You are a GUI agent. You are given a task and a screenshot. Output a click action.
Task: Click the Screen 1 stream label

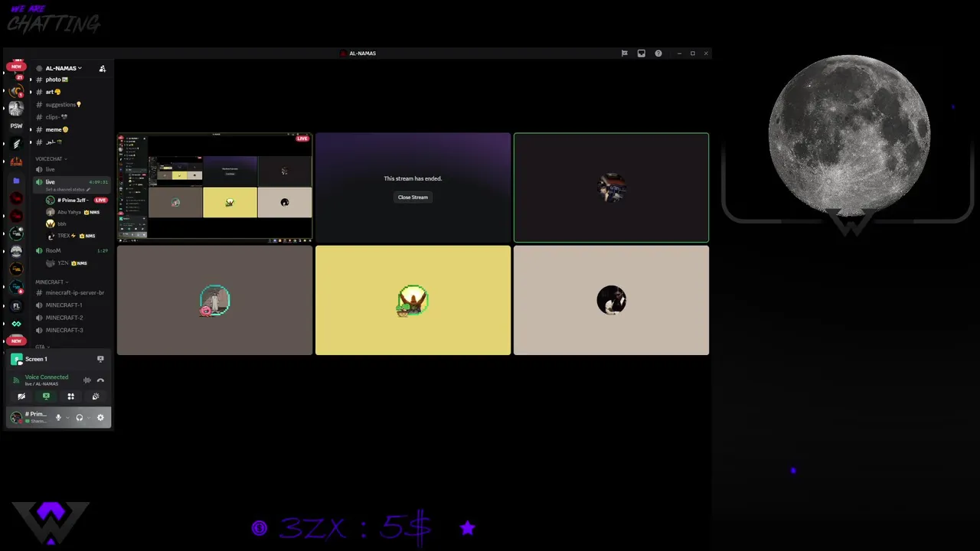(36, 359)
